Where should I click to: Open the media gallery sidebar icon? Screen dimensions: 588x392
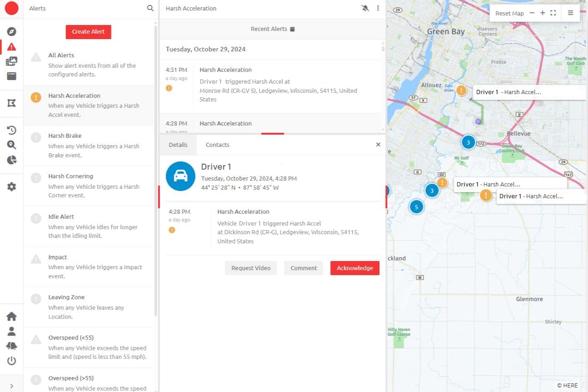click(11, 61)
